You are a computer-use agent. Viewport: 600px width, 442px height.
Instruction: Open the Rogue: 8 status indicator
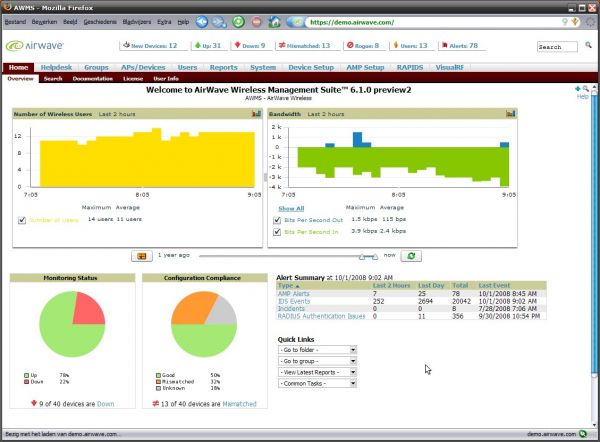pos(363,46)
